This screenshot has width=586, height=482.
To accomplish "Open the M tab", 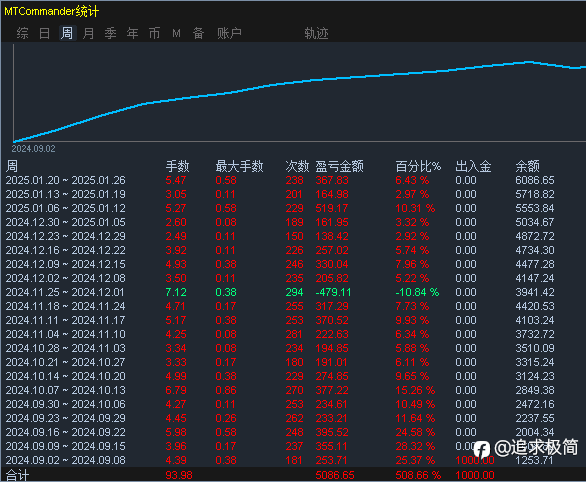I will pos(176,34).
